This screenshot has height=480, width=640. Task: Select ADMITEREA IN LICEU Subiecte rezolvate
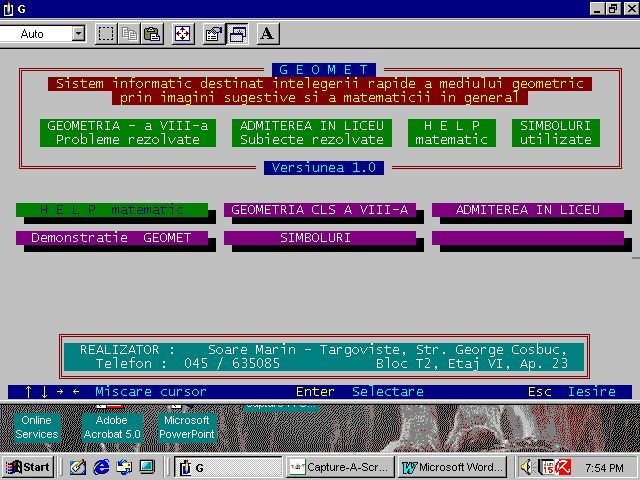coord(312,133)
